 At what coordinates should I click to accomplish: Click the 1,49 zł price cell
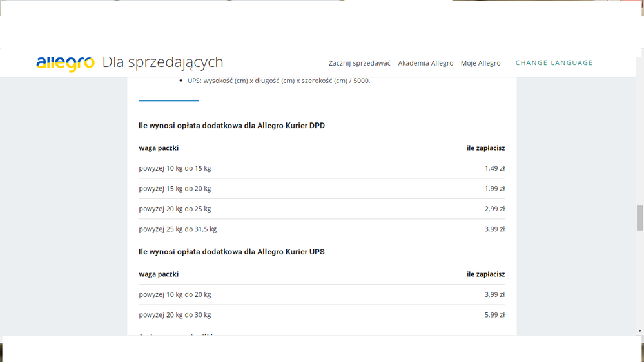click(x=494, y=169)
